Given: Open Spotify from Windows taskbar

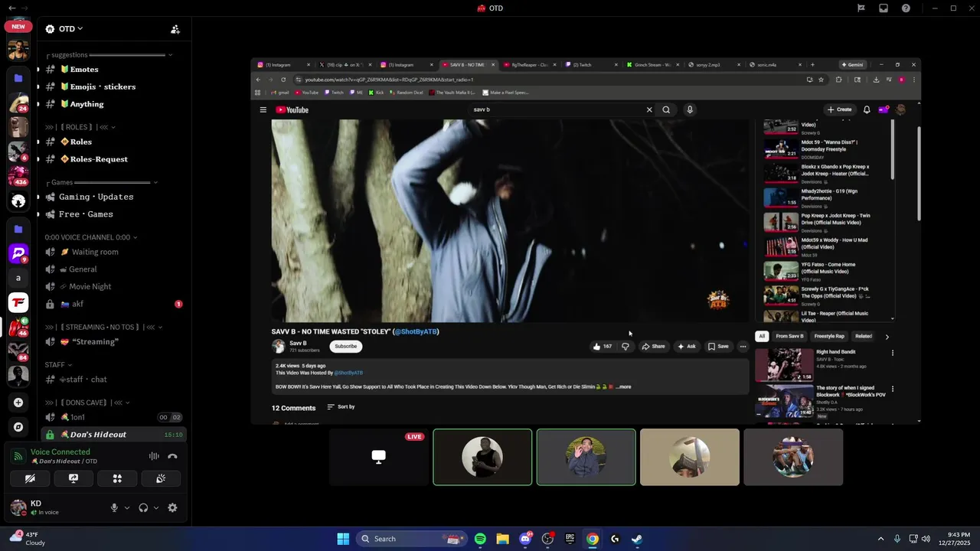Looking at the screenshot, I should (x=480, y=539).
